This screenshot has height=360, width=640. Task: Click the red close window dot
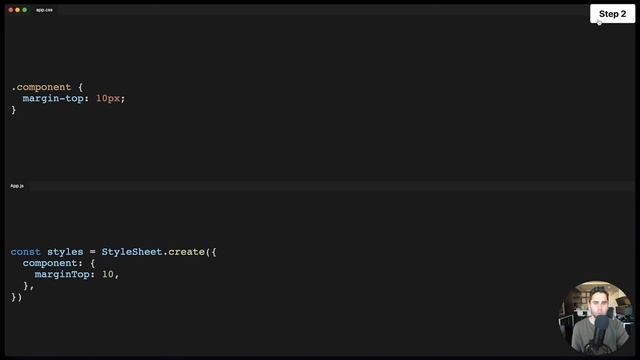11,10
